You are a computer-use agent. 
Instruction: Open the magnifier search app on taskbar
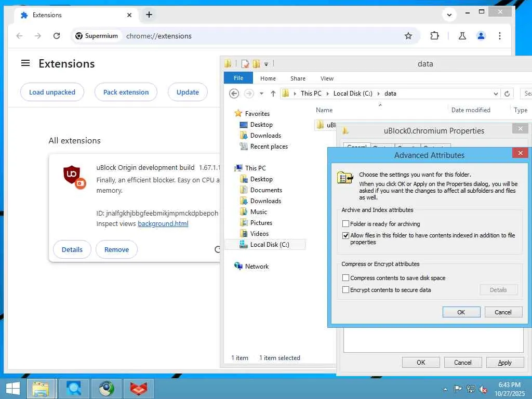pos(74,389)
